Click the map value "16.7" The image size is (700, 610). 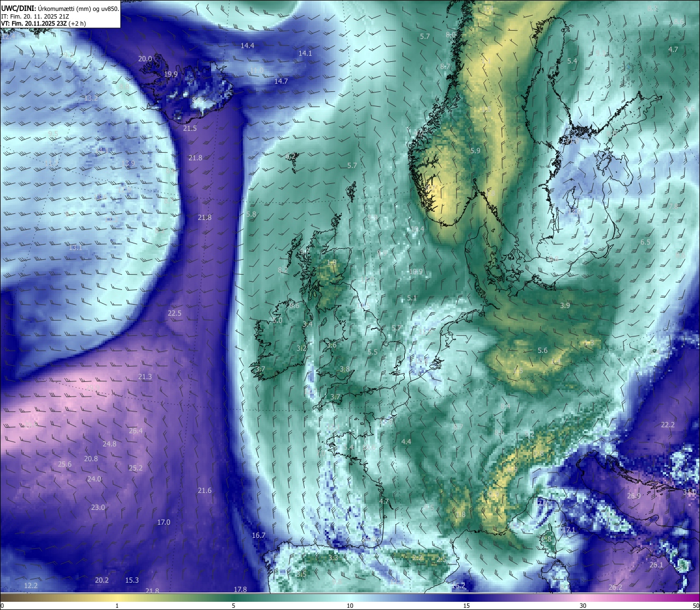coord(259,535)
